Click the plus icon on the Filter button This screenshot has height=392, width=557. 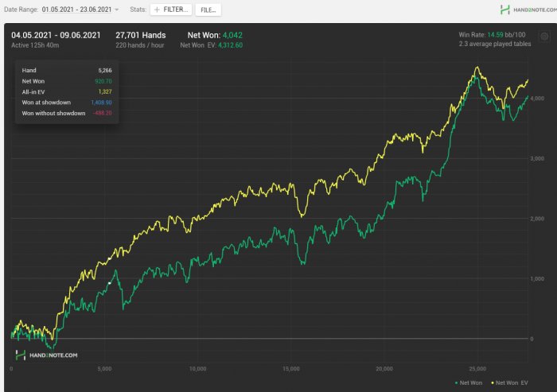pyautogui.click(x=157, y=10)
